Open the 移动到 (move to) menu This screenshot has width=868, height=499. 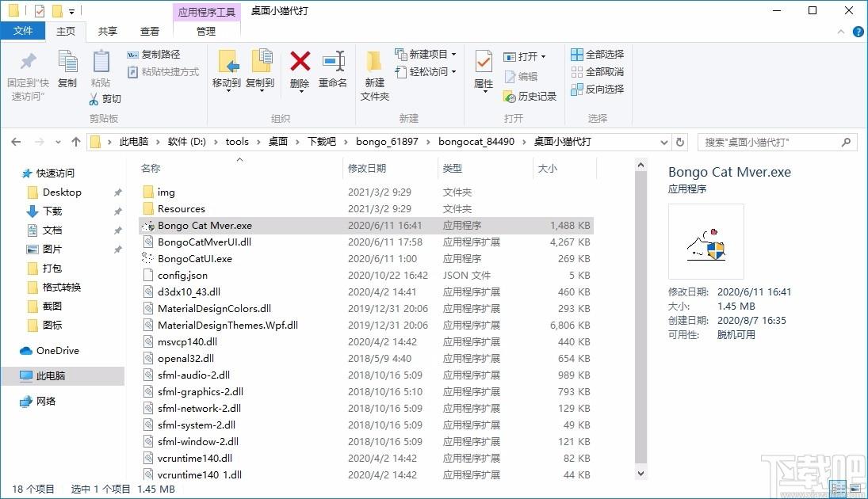click(x=227, y=70)
